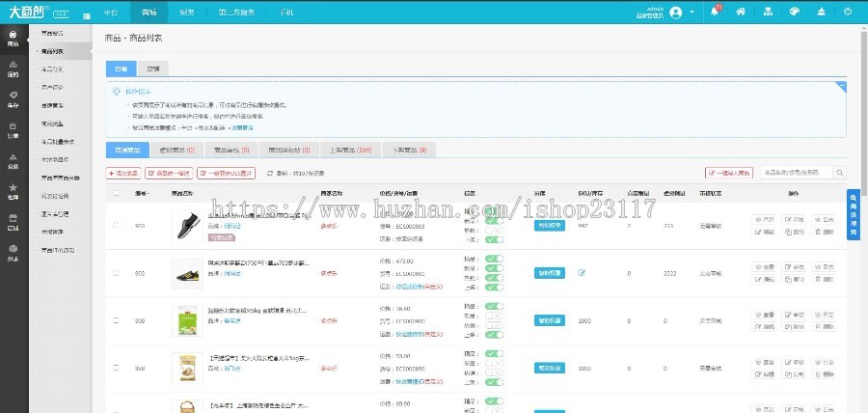The width and height of the screenshot is (868, 413).
Task: Click the lightbulb icon beside 操作提示
Action: point(117,92)
